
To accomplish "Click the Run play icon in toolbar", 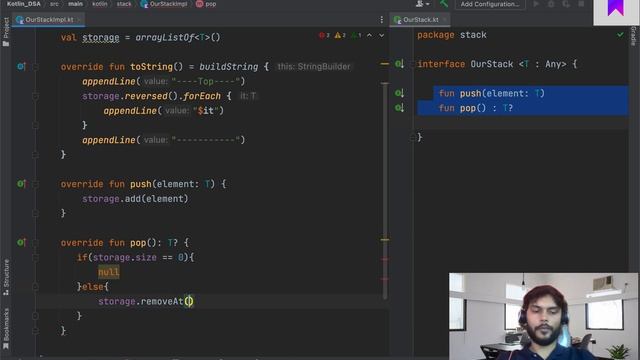I will tap(536, 4).
